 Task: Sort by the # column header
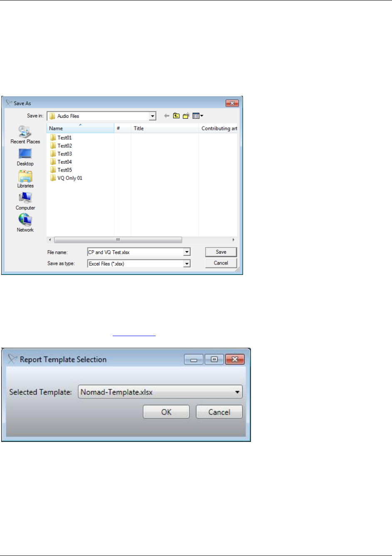(123, 128)
